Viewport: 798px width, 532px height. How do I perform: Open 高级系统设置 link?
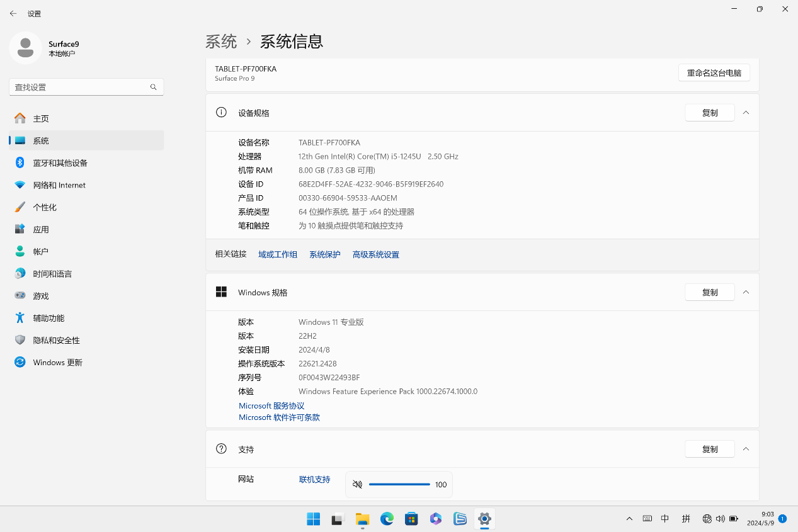point(376,254)
